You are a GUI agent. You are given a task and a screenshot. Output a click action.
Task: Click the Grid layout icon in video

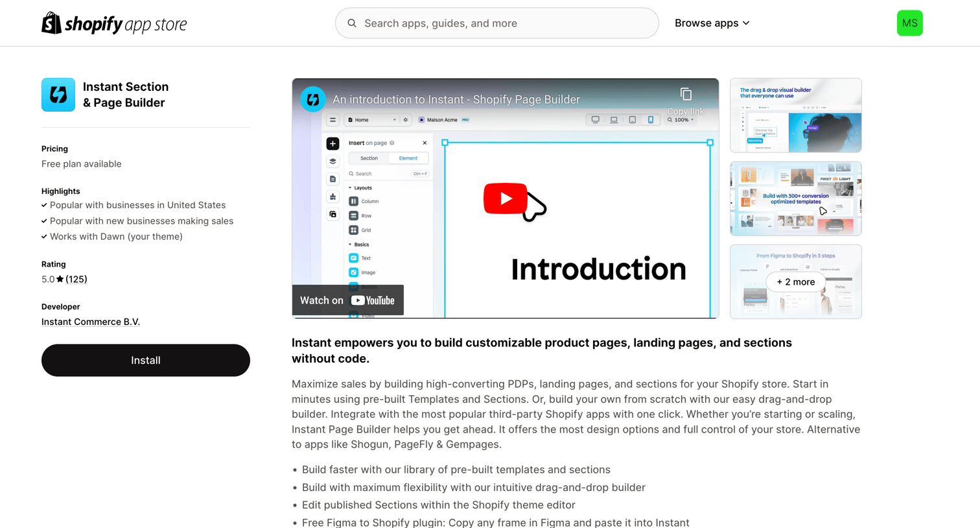pos(353,230)
